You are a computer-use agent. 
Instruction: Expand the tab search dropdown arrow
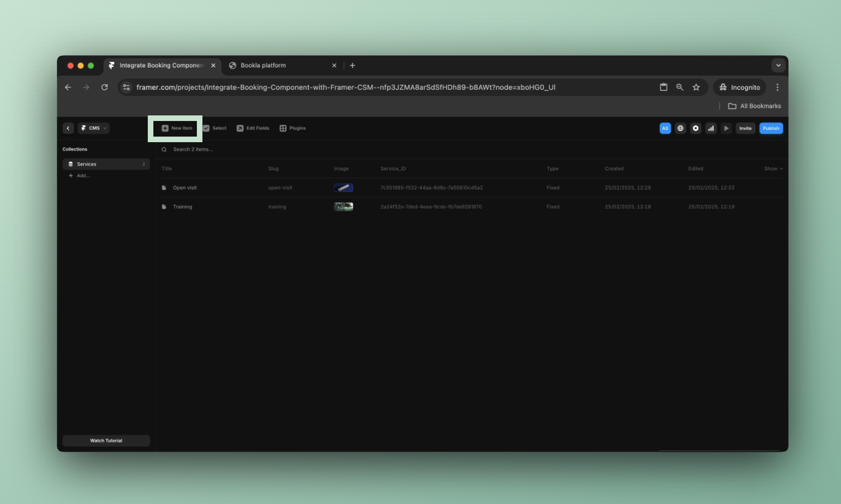click(779, 65)
